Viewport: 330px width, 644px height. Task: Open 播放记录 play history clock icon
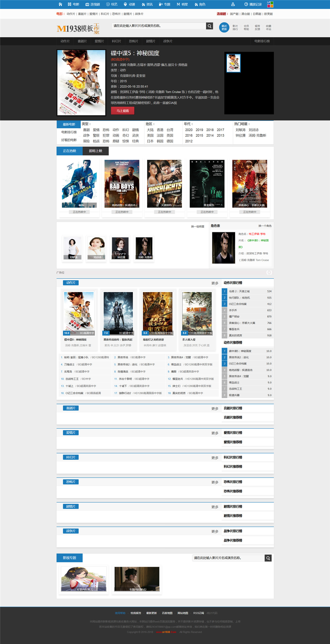pyautogui.click(x=246, y=4)
